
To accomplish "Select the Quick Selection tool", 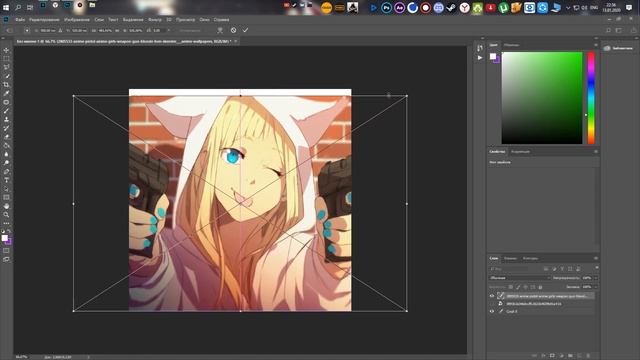I will 6,76.
